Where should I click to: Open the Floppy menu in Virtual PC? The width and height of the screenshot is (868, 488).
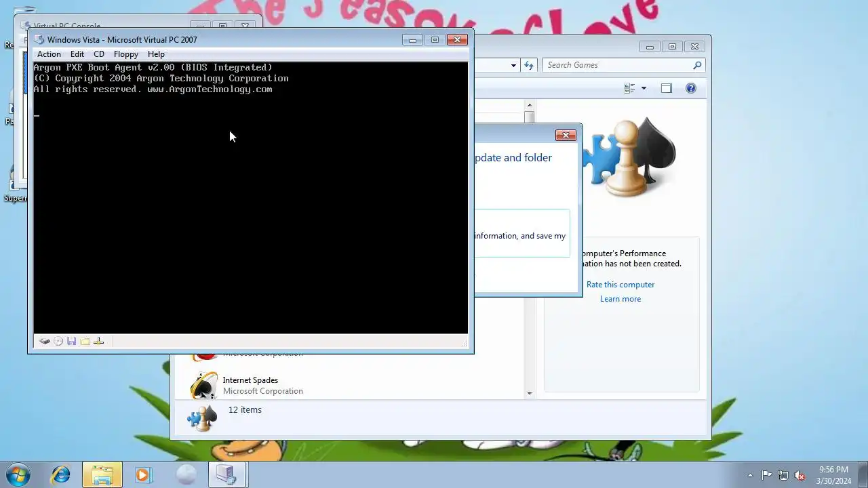point(126,54)
